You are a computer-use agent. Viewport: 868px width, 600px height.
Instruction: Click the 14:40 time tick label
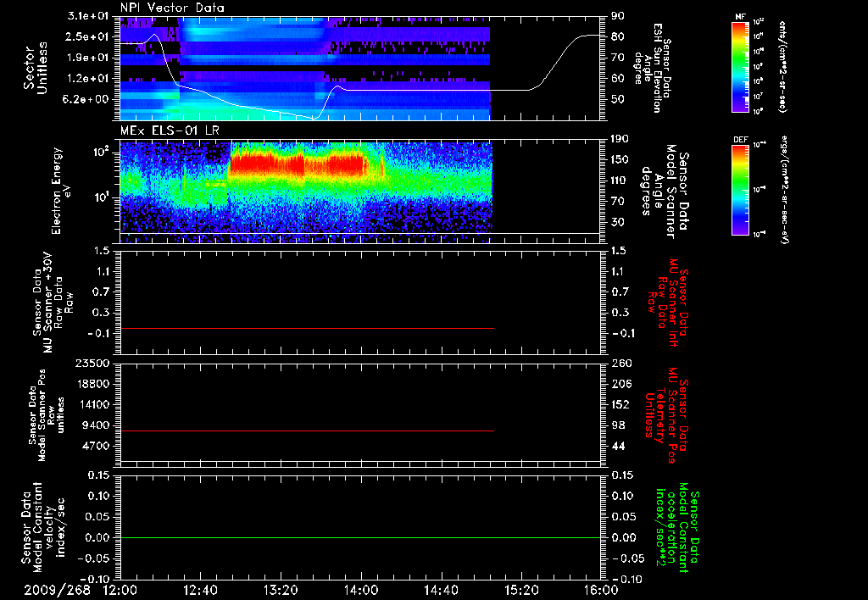pos(441,590)
